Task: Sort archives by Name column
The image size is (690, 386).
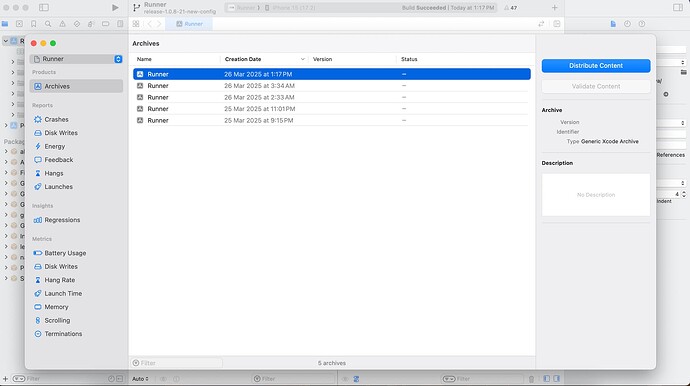Action: pyautogui.click(x=176, y=59)
